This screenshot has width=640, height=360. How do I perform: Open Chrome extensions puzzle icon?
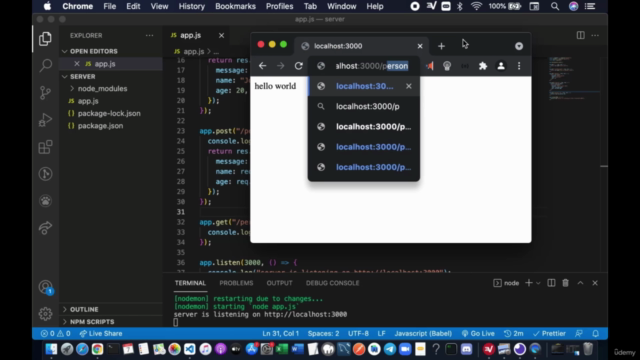(x=483, y=66)
